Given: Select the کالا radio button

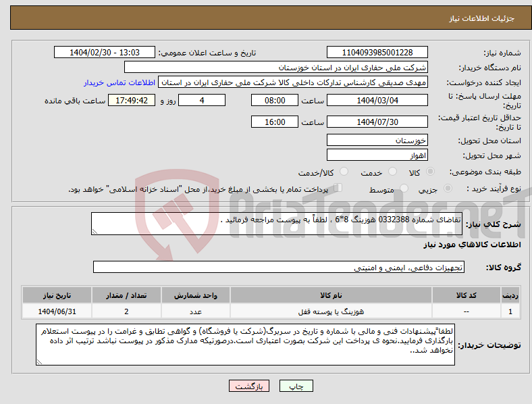Looking at the screenshot, I should point(430,172).
